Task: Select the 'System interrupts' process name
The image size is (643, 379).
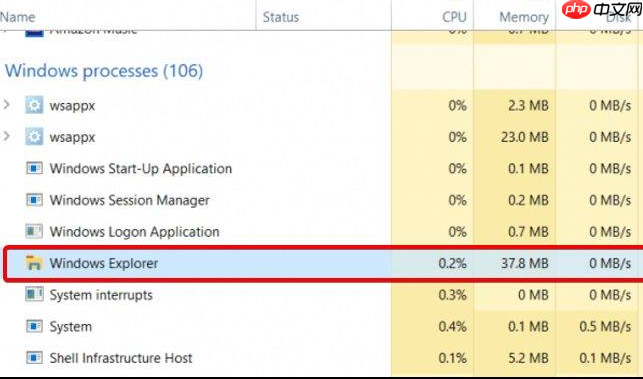Action: [101, 295]
